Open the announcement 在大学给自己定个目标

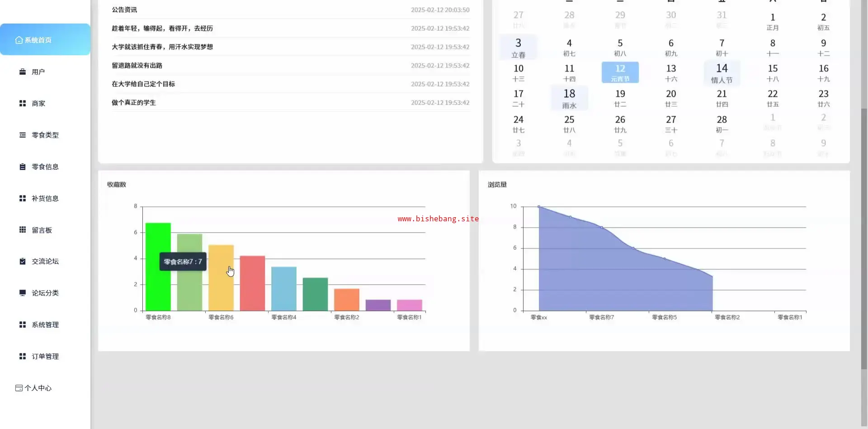tap(291, 84)
